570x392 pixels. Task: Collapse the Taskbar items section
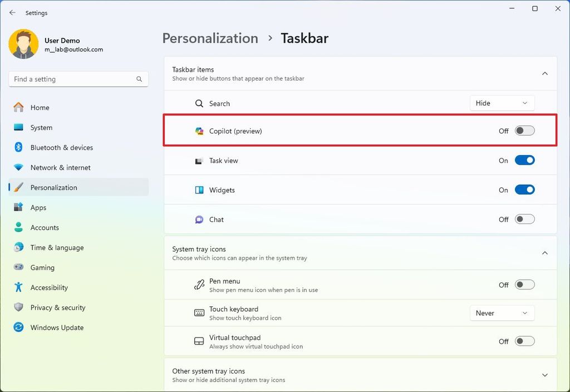coord(545,73)
